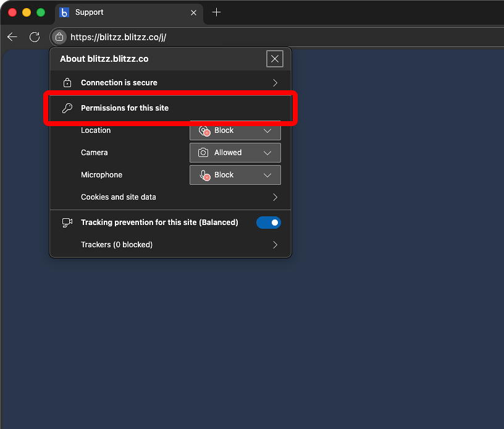Viewport: 504px width, 429px height.
Task: Select the Support browser tab
Action: pos(128,12)
